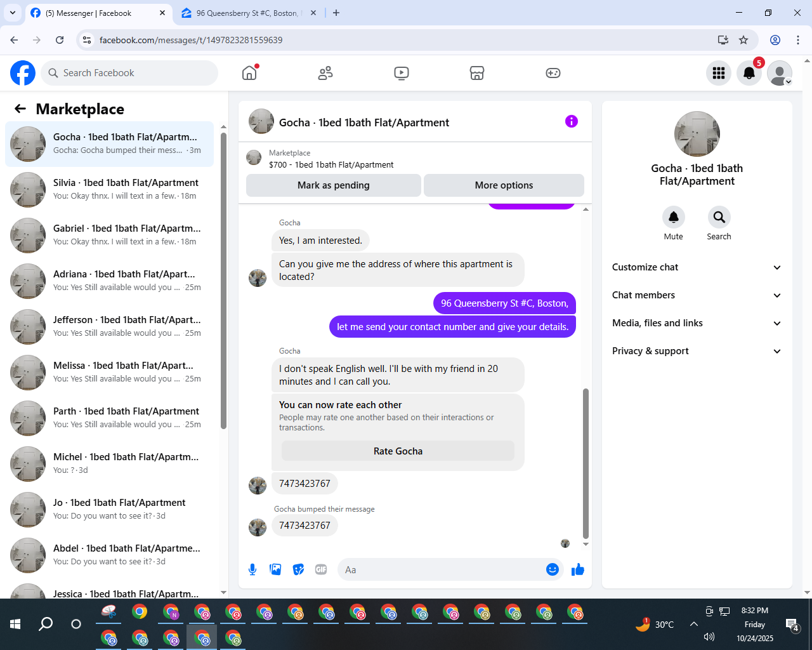The image size is (812, 650).
Task: Open Windows taskbar search
Action: (x=46, y=624)
